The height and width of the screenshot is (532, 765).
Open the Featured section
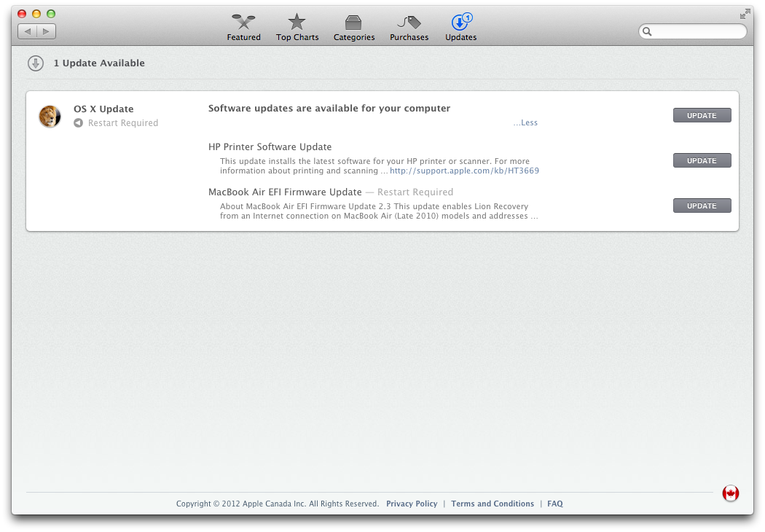(x=243, y=28)
